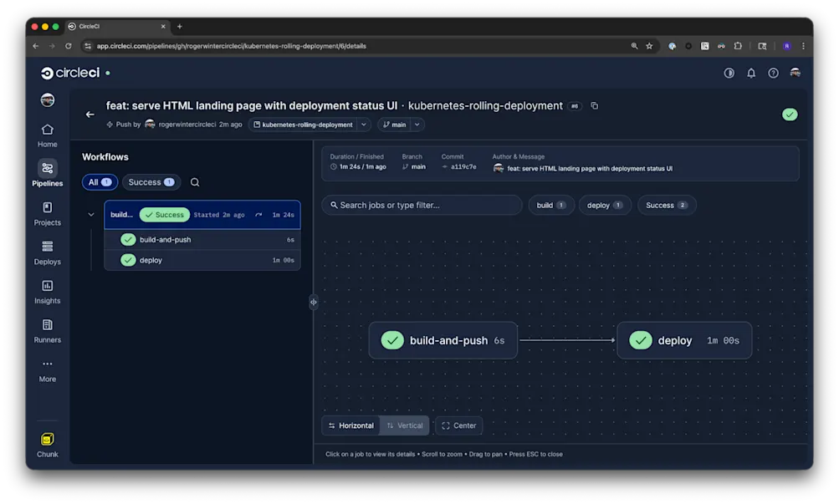
Task: Click the back arrow beside pipeline title
Action: (90, 115)
